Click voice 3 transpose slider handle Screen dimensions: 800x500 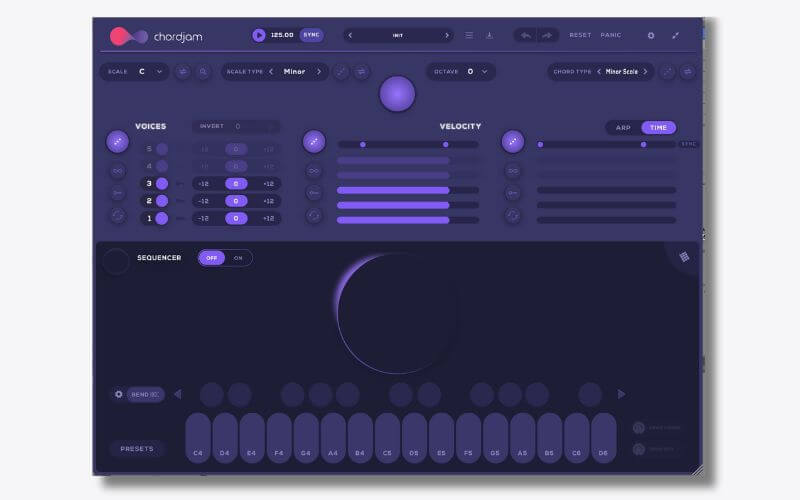[x=236, y=184]
